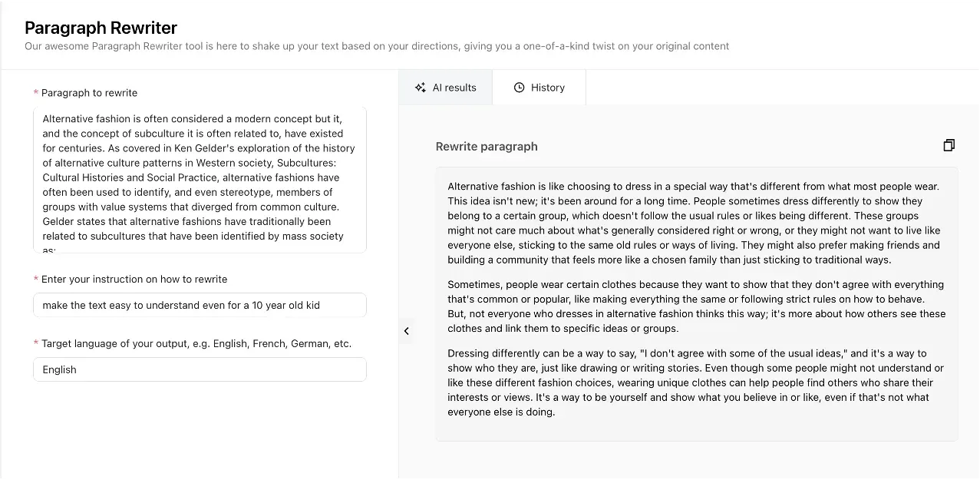
Task: Select the Target language input containing English
Action: click(x=200, y=369)
